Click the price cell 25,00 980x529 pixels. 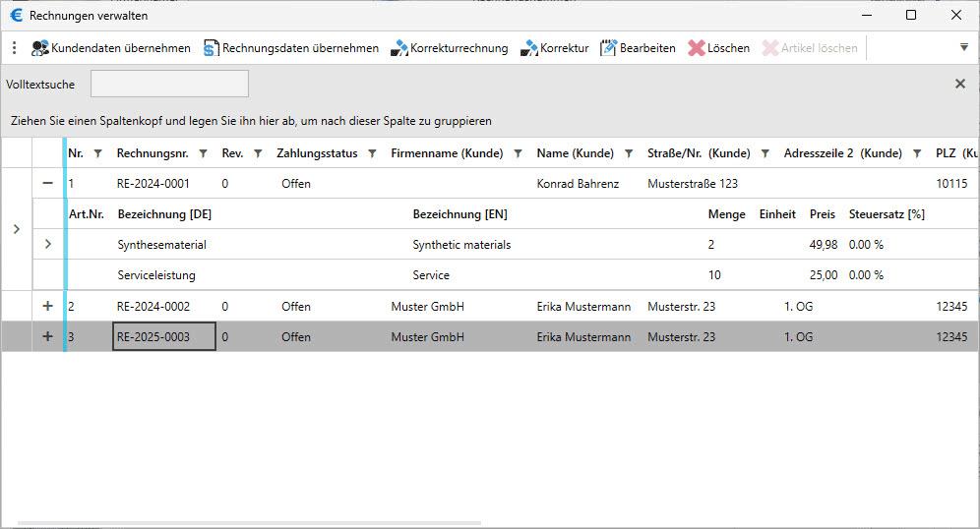pos(824,275)
